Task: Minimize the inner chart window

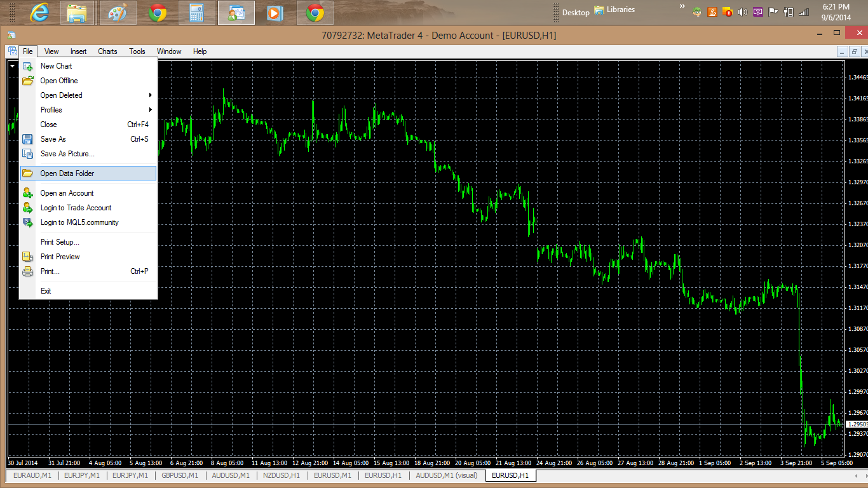Action: point(843,51)
